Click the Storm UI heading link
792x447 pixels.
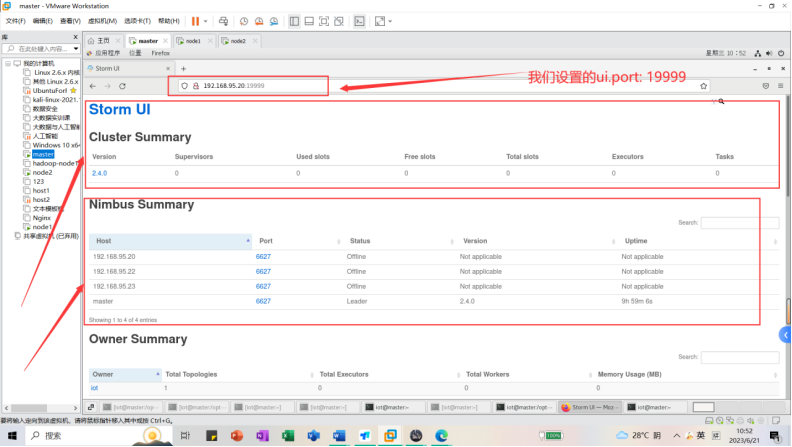120,110
